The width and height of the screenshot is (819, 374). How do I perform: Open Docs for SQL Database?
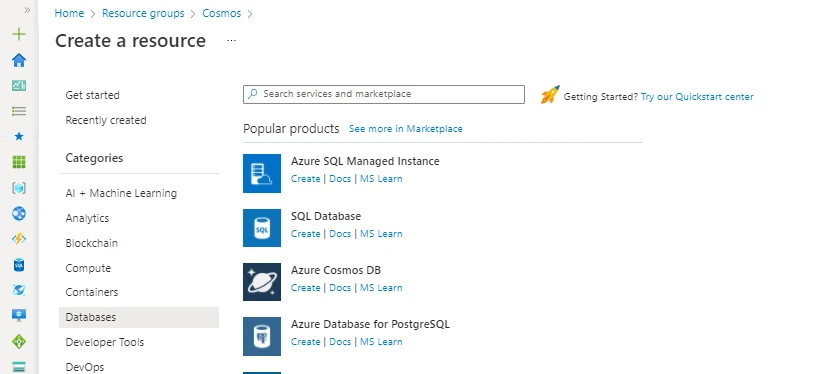pyautogui.click(x=340, y=233)
